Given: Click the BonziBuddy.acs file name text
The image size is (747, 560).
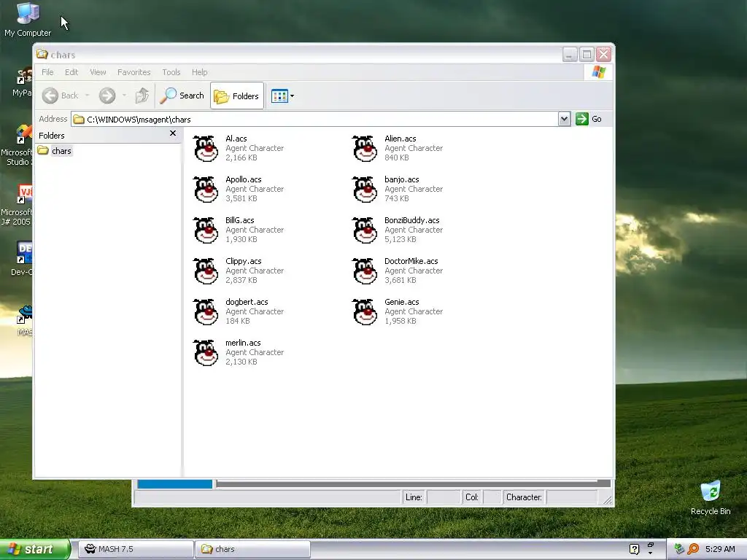Looking at the screenshot, I should point(411,220).
